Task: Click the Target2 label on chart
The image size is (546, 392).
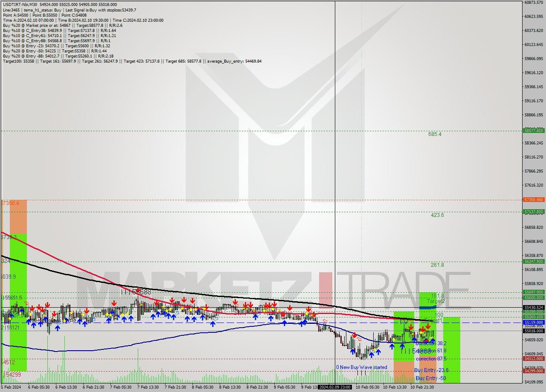Action: [x=436, y=301]
